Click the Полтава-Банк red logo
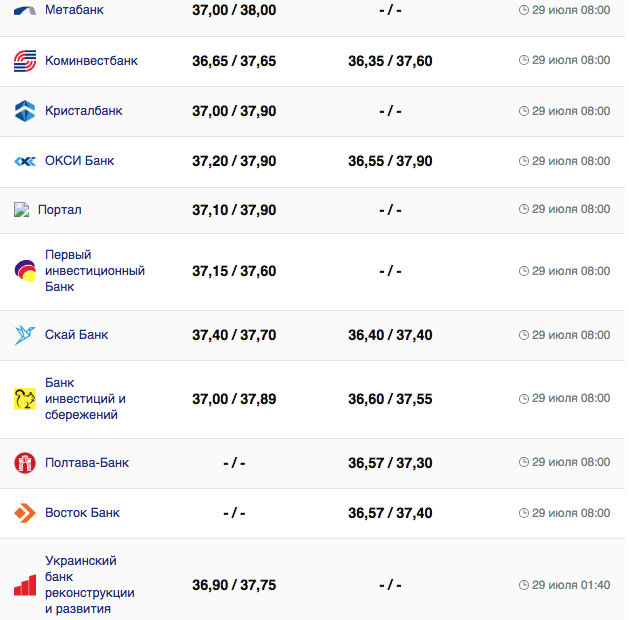 (25, 463)
